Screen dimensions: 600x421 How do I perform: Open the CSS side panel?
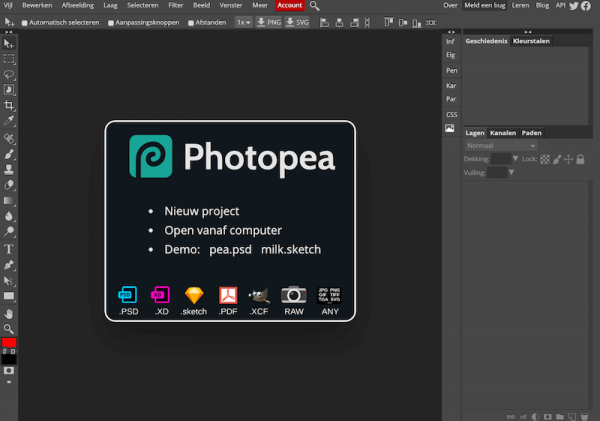click(x=452, y=114)
